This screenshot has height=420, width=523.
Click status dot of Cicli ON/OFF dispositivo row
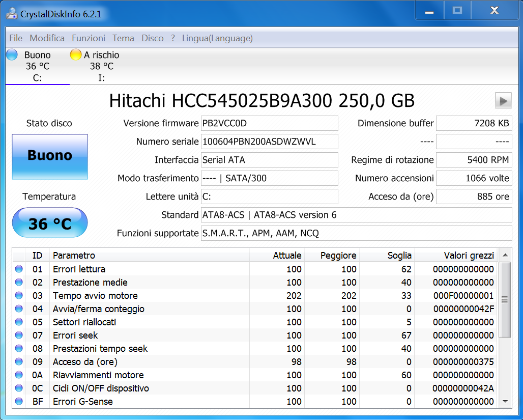coord(19,388)
